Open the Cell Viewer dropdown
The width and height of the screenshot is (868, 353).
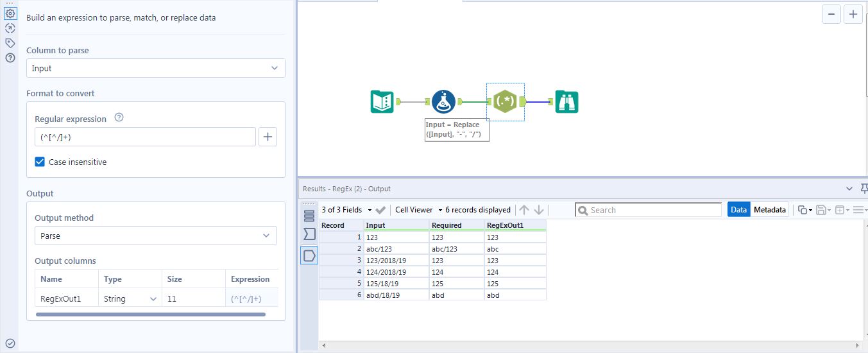tap(418, 210)
